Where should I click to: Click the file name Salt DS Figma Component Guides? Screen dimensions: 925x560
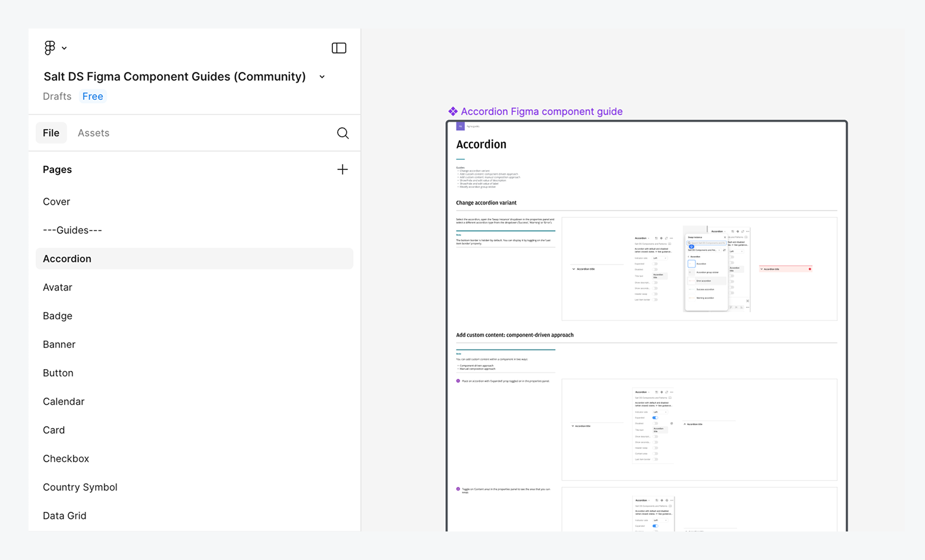(x=175, y=76)
